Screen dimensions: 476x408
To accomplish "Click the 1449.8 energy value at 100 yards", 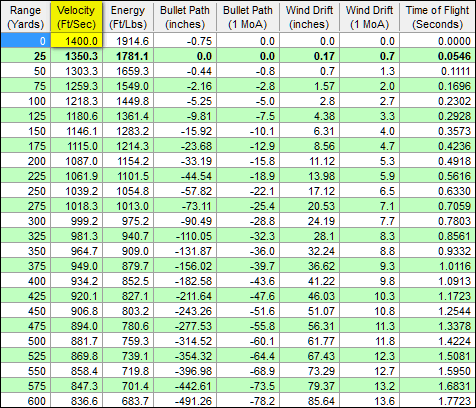I will click(128, 101).
